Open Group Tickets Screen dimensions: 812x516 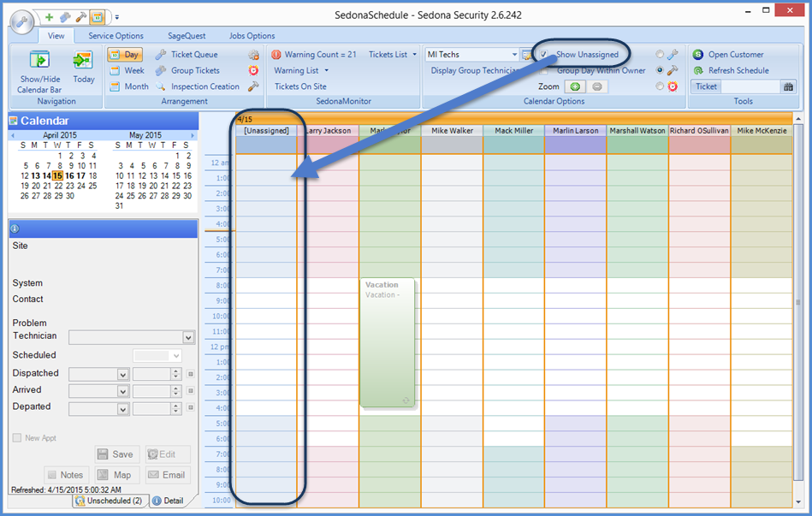(x=188, y=70)
